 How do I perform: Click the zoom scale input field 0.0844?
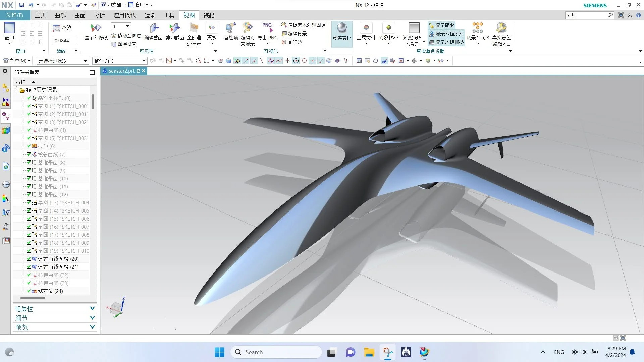coord(64,41)
